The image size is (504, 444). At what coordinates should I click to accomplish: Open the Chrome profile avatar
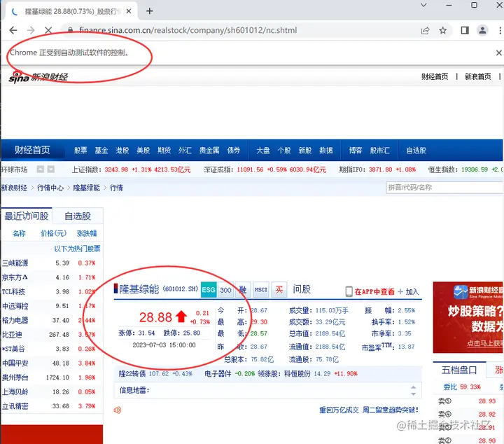tap(482, 30)
